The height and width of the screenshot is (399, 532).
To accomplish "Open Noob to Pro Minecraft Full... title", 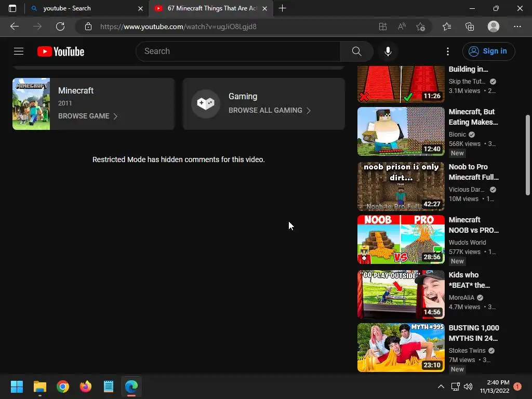I will coord(474,172).
